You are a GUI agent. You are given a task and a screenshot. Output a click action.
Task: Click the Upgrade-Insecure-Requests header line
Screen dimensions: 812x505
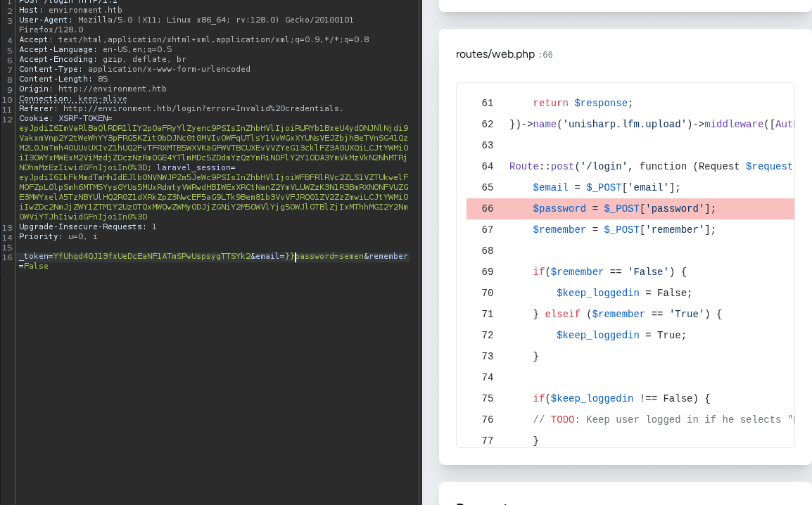(x=87, y=226)
